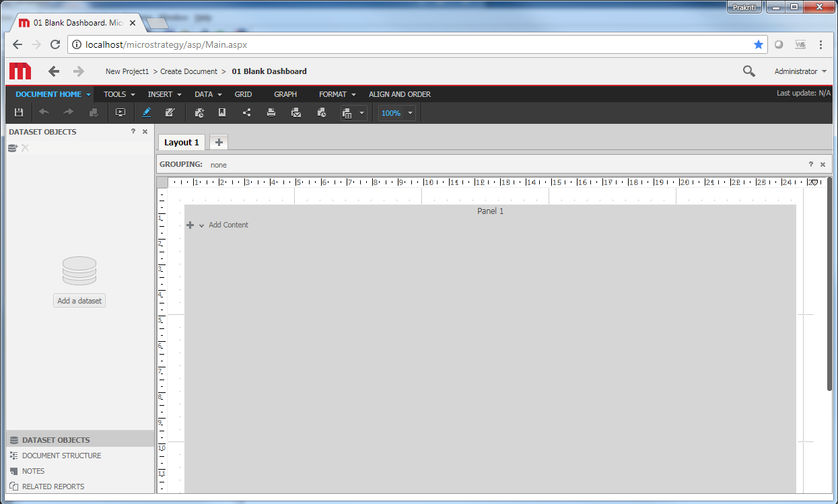Switch to the Layout 1 tab

pyautogui.click(x=180, y=142)
